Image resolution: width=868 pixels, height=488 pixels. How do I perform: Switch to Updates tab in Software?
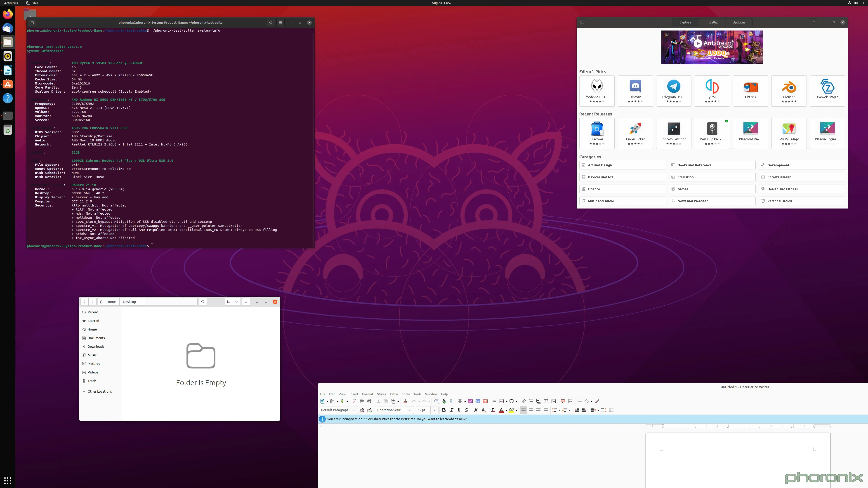coord(739,23)
